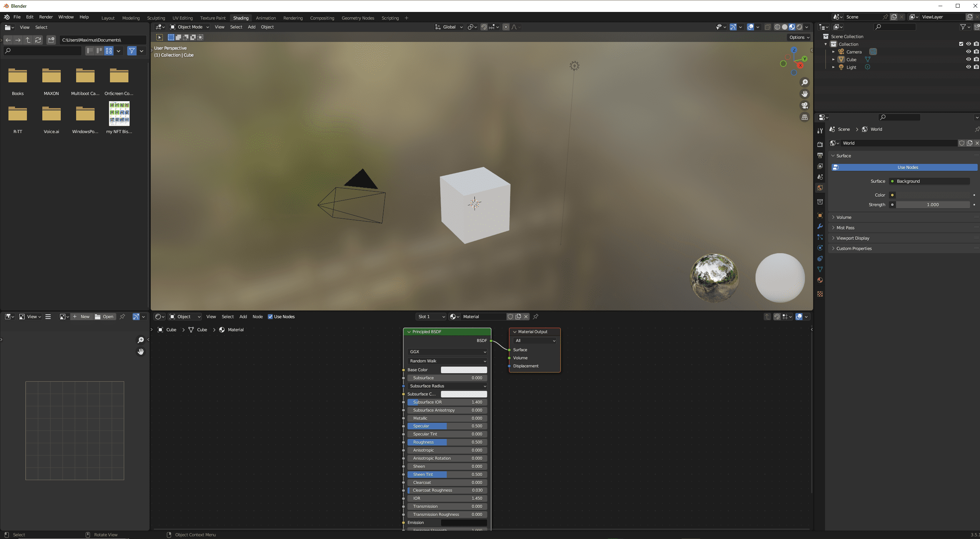Create new folder icon in file browser
This screenshot has height=539, width=980.
click(51, 40)
